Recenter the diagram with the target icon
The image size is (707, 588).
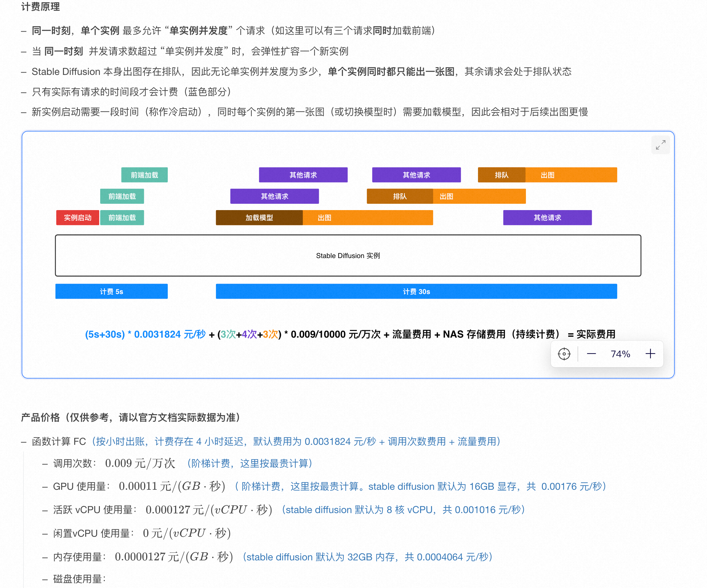[x=564, y=354]
